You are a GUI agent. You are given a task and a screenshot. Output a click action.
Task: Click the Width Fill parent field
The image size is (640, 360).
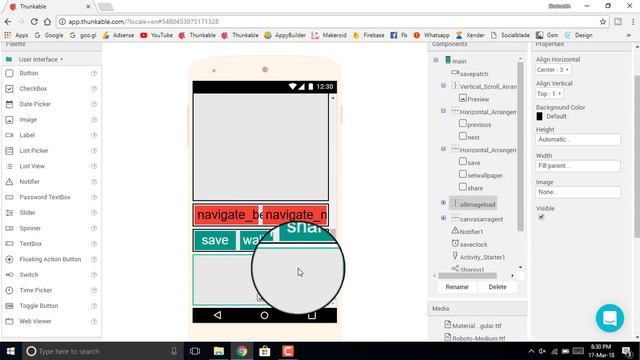578,166
